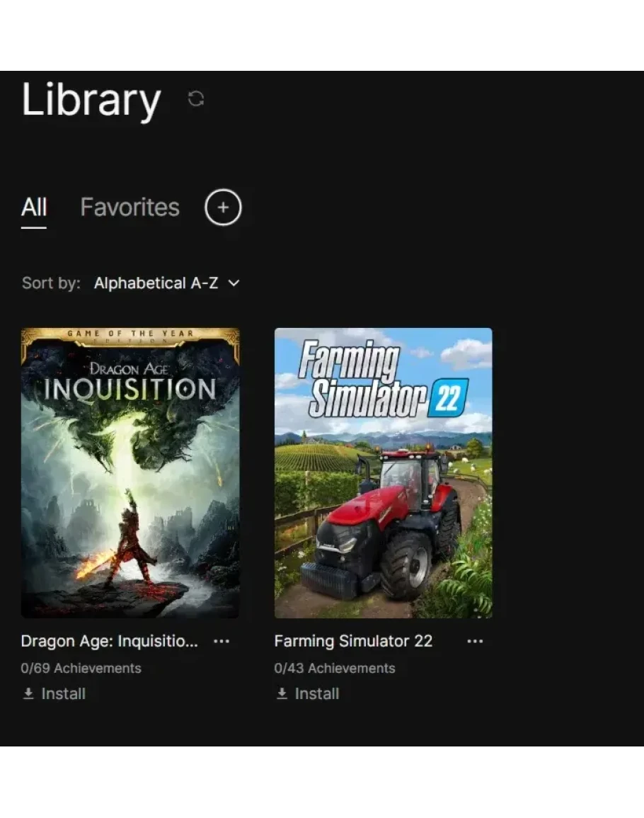This screenshot has height=818, width=644.
Task: Open the Alphabetical A-Z sort dropdown
Action: (167, 283)
